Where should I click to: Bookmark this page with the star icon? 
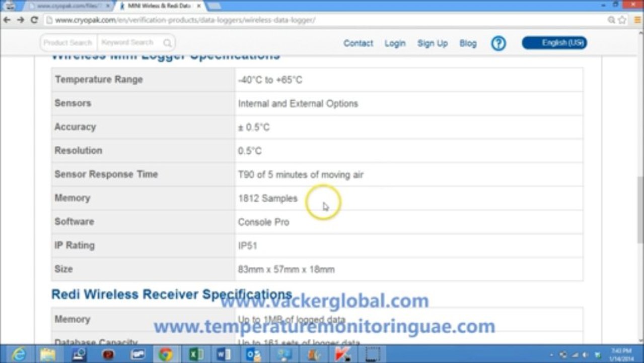(x=622, y=20)
